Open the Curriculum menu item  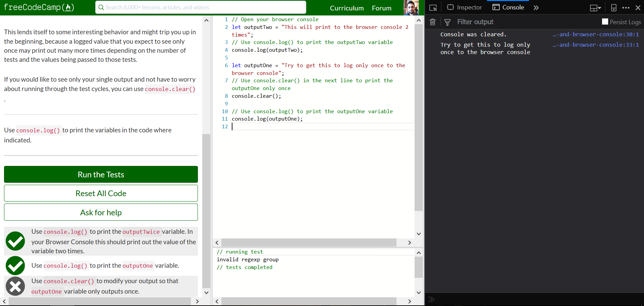(346, 8)
